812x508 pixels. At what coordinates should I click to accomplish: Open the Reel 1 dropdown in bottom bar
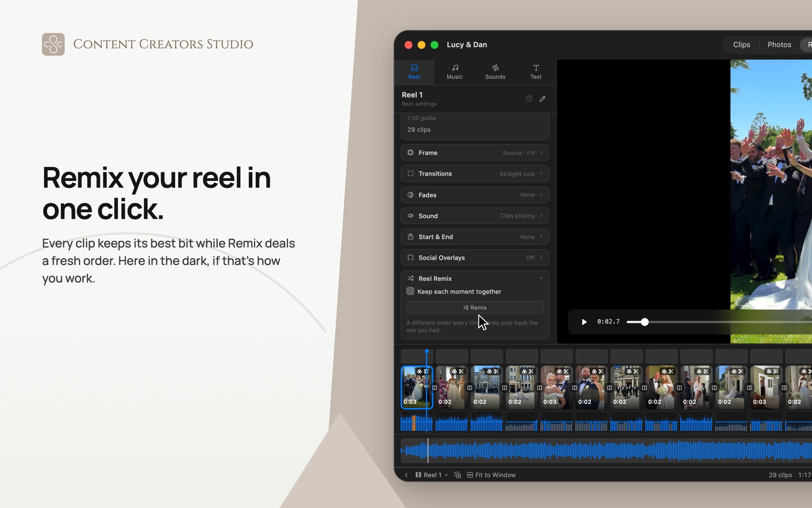coord(432,475)
